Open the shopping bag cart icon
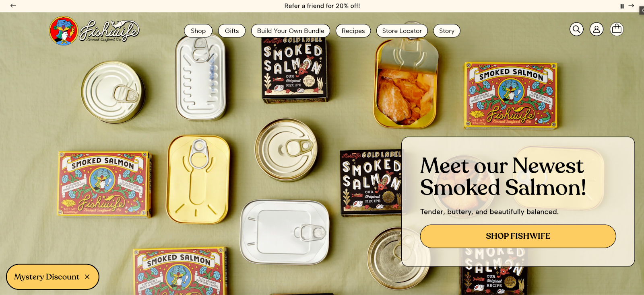Viewport: 644px width, 295px height. pos(617,29)
